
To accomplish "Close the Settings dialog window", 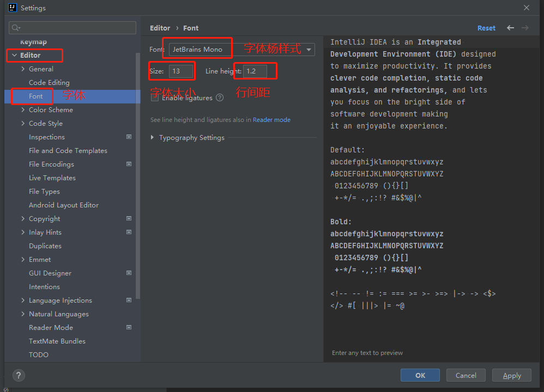I will point(527,8).
